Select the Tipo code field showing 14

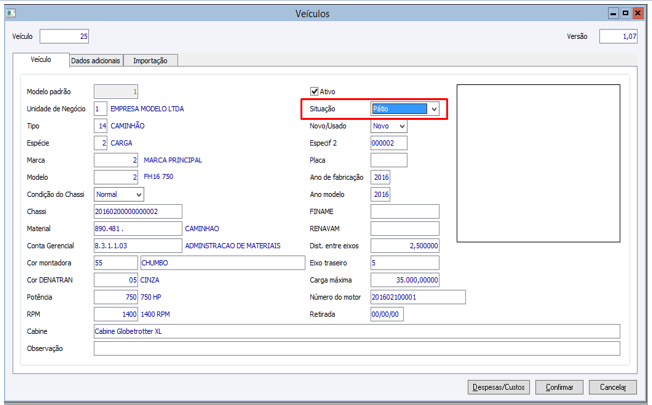pos(100,126)
